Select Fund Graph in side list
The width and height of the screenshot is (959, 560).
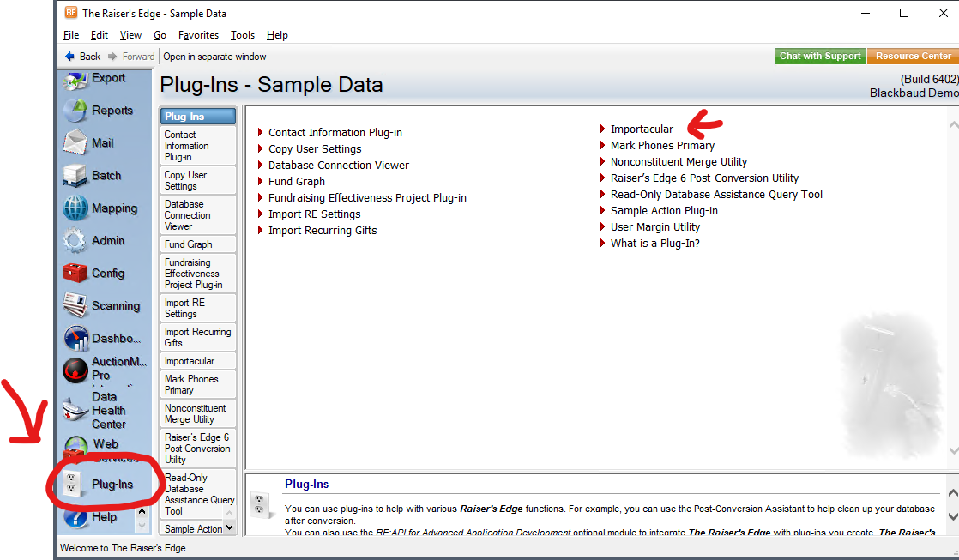[x=197, y=244]
